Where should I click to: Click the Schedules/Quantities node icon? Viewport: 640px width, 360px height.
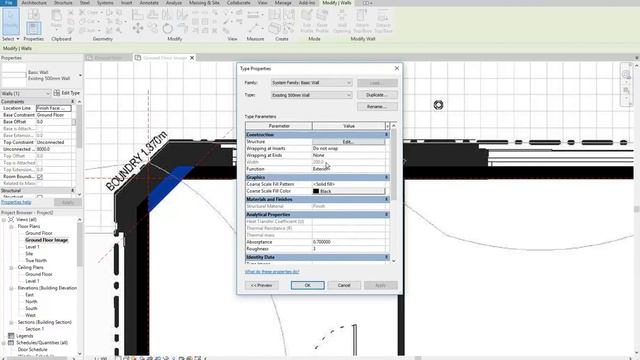11,343
